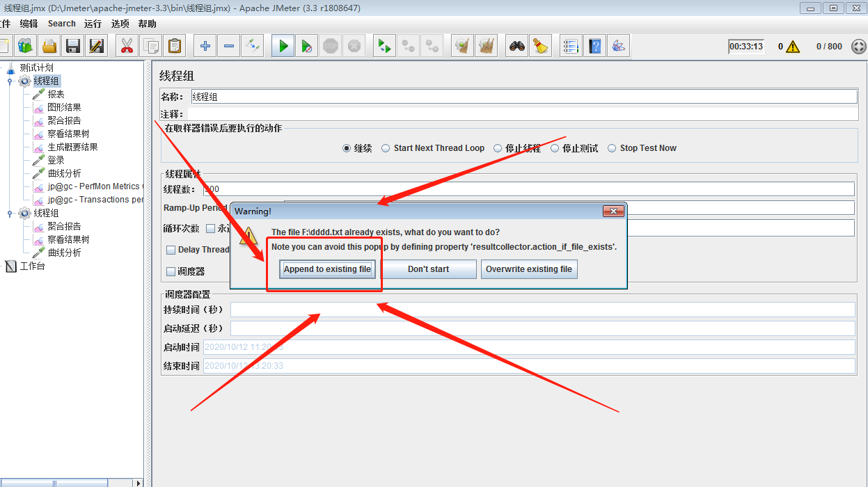This screenshot has width=868, height=487.
Task: Click the JMeter Plugins Manager icon
Action: coord(618,47)
